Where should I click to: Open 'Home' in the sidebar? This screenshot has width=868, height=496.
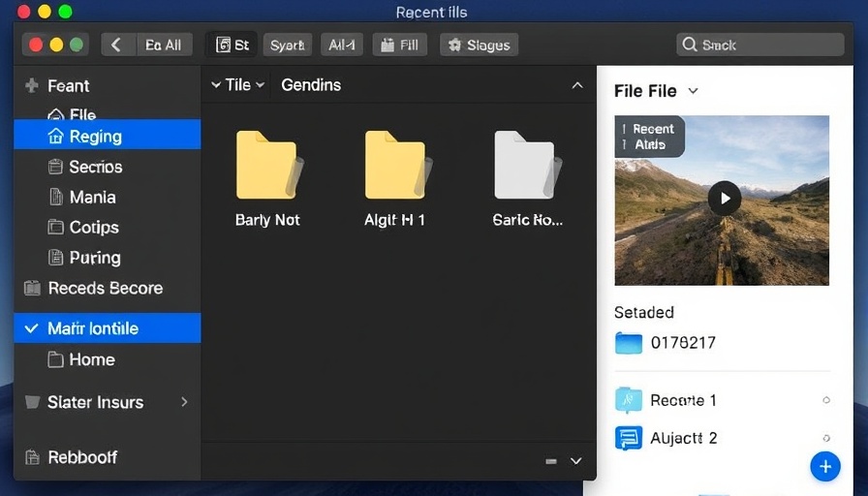coord(108,359)
